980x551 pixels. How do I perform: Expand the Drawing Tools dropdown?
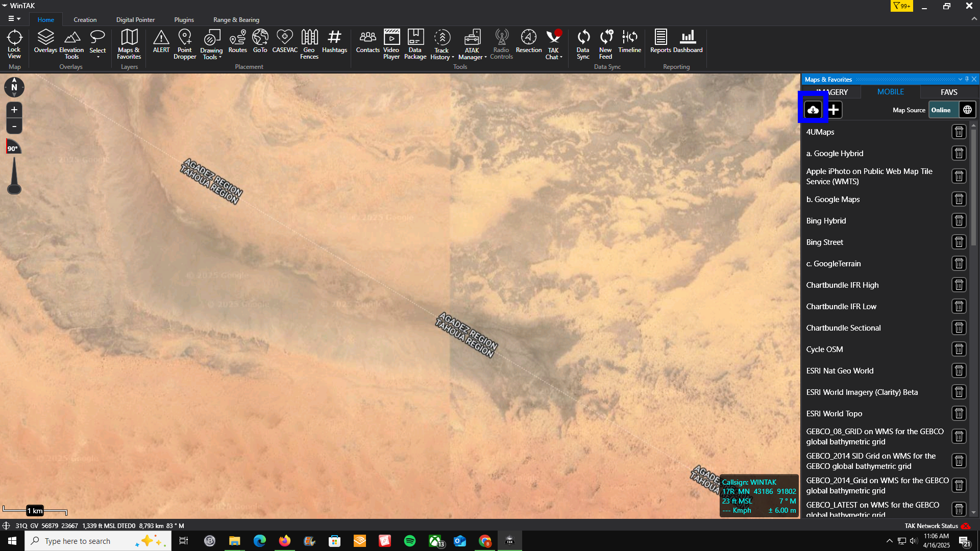point(220,57)
